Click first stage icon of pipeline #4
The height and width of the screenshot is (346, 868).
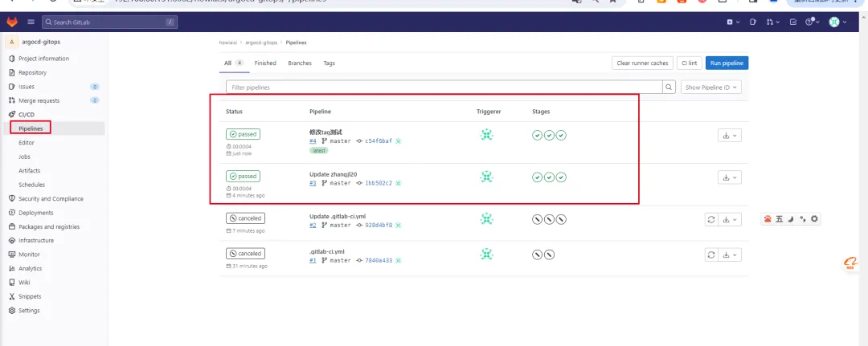coord(537,136)
